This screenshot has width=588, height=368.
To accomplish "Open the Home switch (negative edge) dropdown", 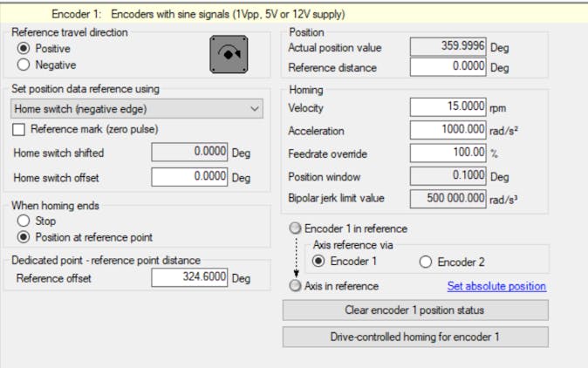I will click(x=136, y=108).
